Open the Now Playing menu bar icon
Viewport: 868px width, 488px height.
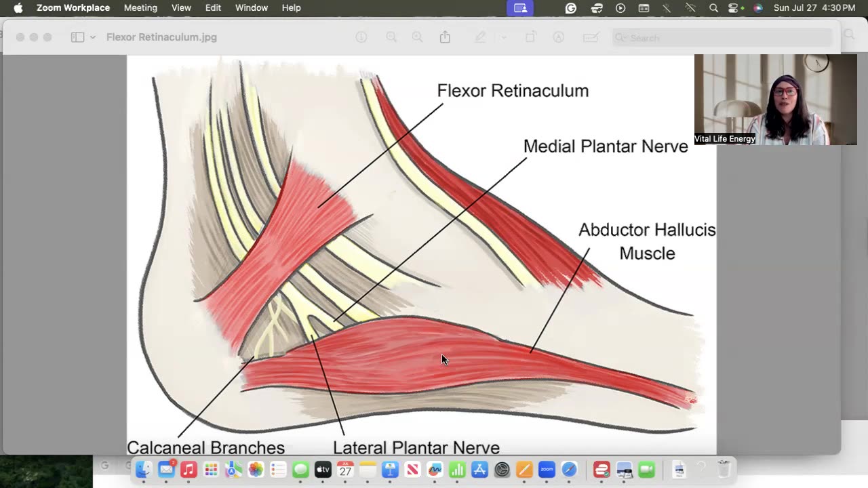click(x=620, y=7)
